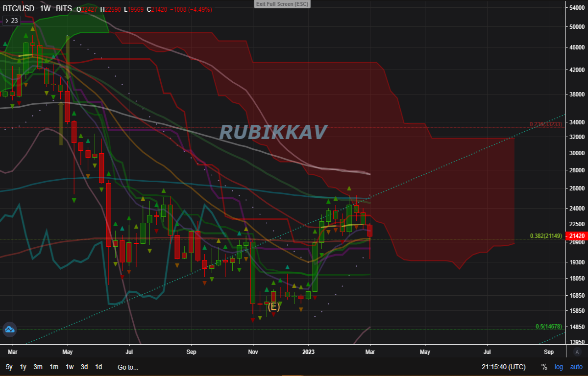Click the 2023 label on time axis
Viewport: 588px width, 376px height.
click(309, 352)
